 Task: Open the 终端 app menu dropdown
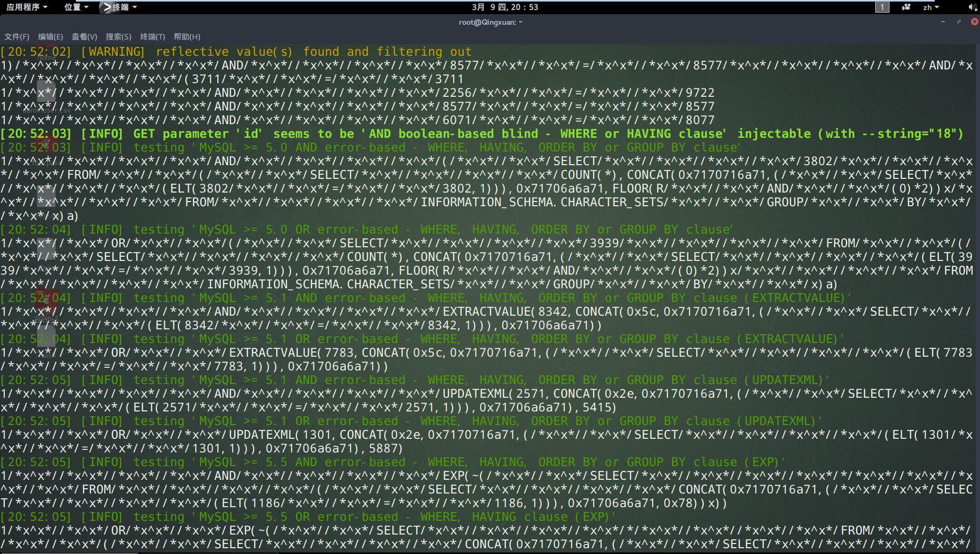(125, 7)
